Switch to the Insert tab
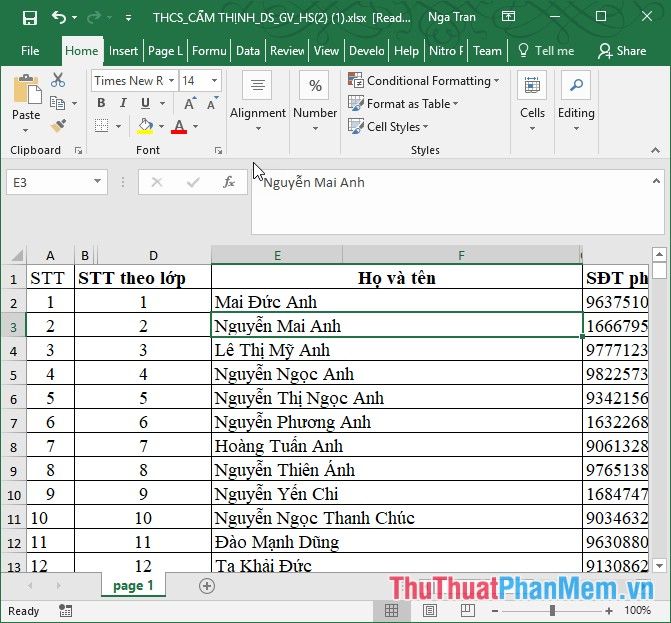This screenshot has height=623, width=671. click(x=123, y=51)
